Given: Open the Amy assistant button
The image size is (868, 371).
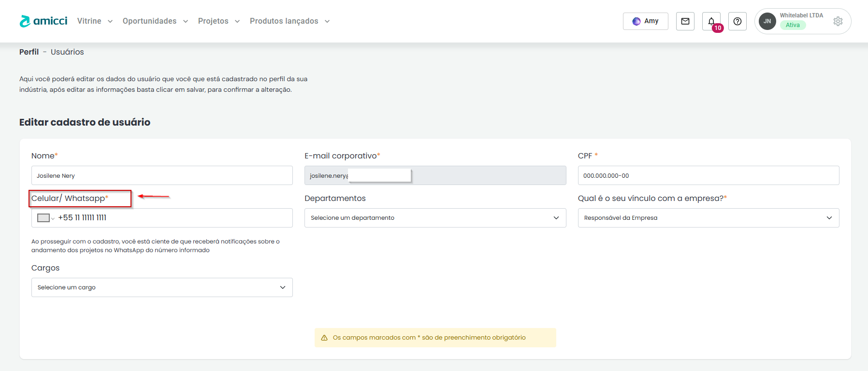Looking at the screenshot, I should (645, 21).
